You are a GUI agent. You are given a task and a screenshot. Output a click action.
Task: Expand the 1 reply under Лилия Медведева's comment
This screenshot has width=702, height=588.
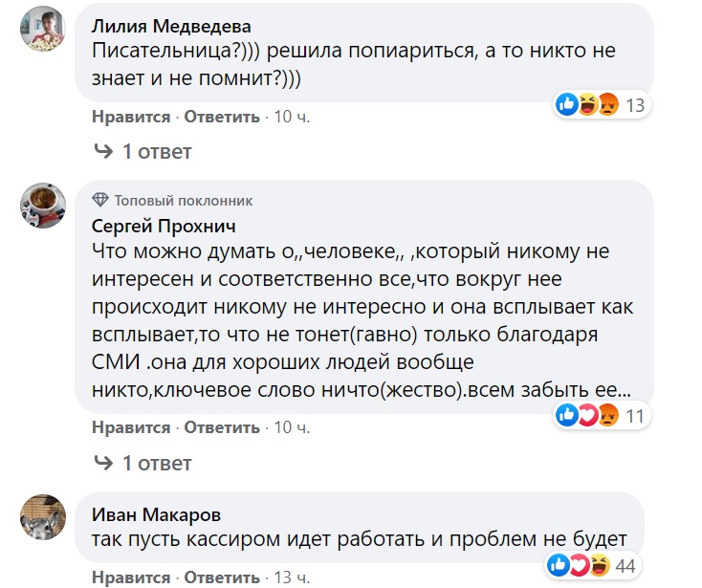(143, 151)
